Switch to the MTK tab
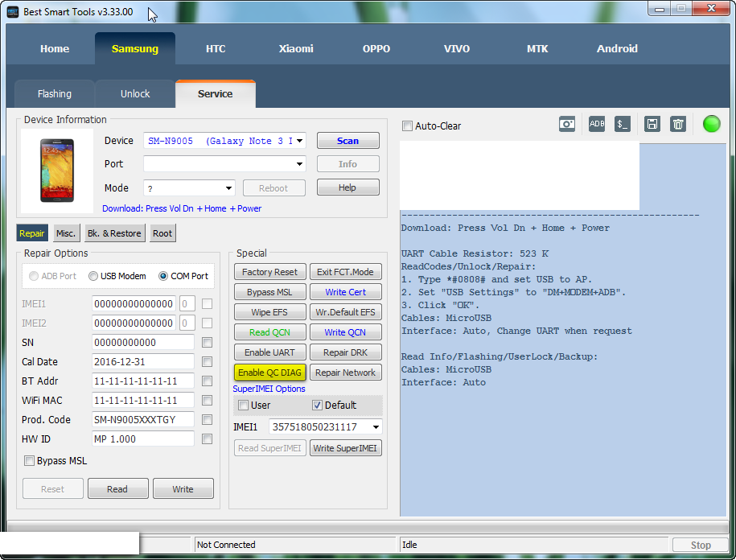736x560 pixels. 537,49
